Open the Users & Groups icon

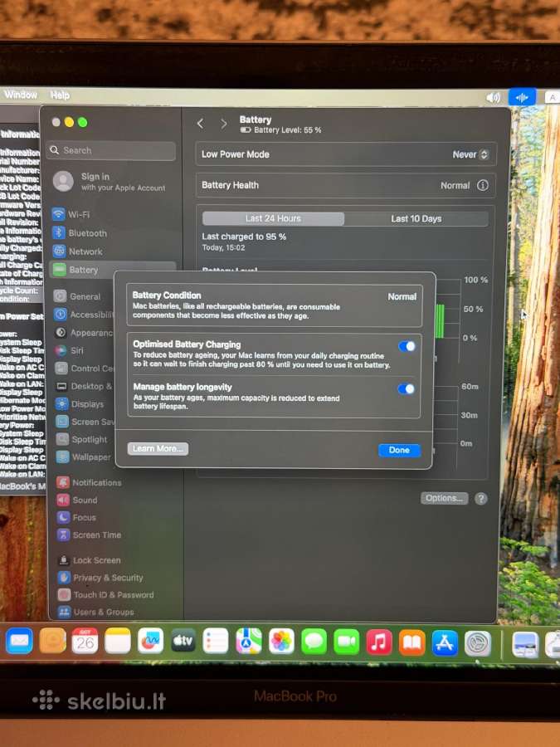(x=64, y=612)
